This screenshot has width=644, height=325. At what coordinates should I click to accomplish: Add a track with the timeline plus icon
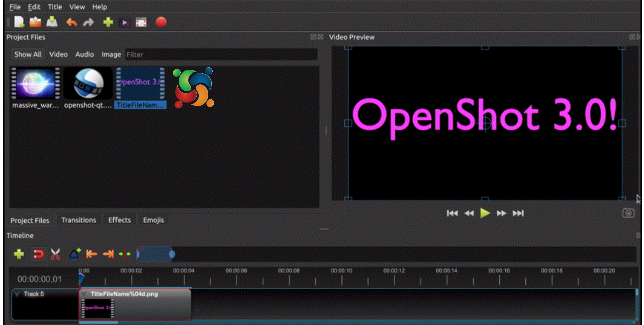click(x=19, y=254)
